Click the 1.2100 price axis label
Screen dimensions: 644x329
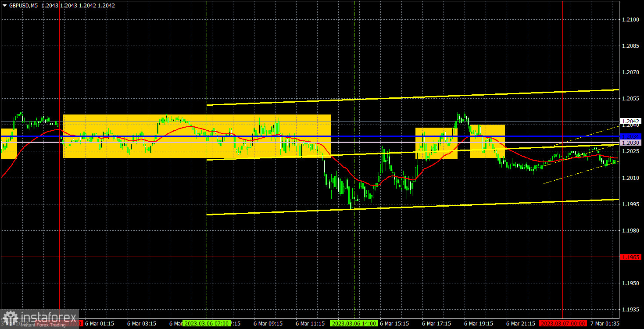point(630,20)
